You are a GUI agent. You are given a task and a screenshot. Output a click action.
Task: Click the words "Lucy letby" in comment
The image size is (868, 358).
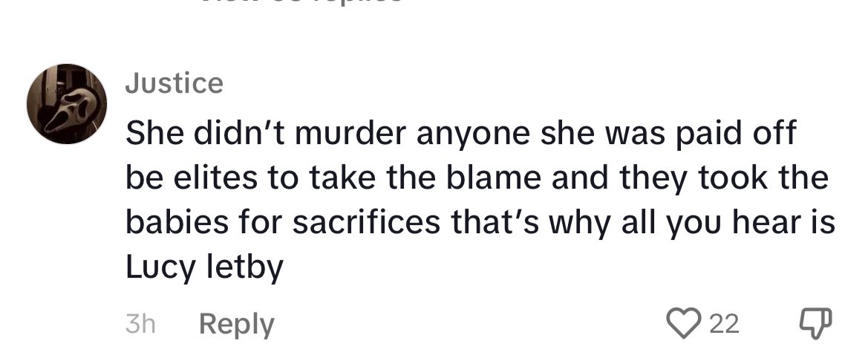pyautogui.click(x=204, y=267)
